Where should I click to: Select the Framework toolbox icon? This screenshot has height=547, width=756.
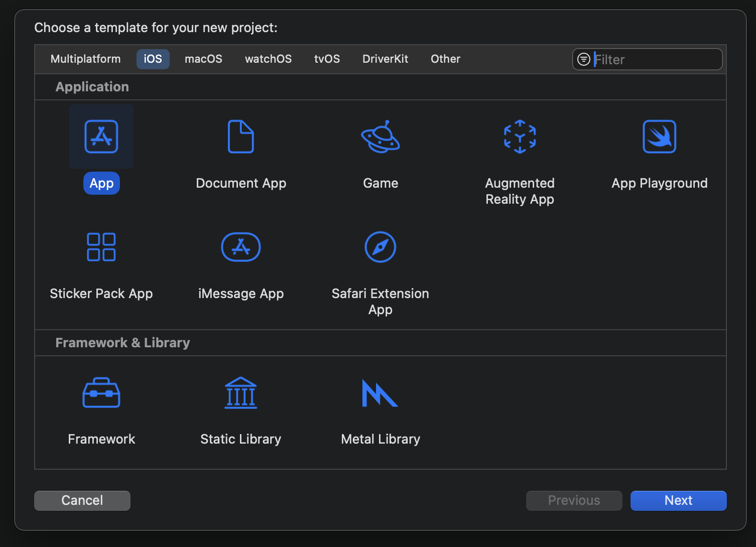point(101,392)
